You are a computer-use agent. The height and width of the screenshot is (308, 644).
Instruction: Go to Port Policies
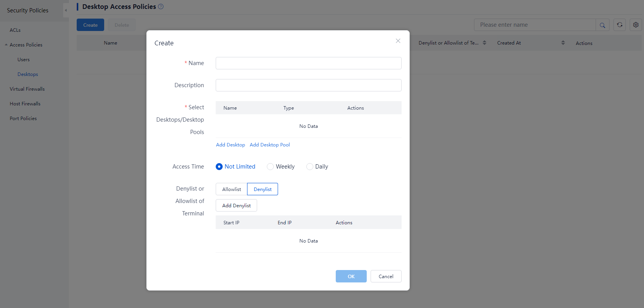coord(23,119)
